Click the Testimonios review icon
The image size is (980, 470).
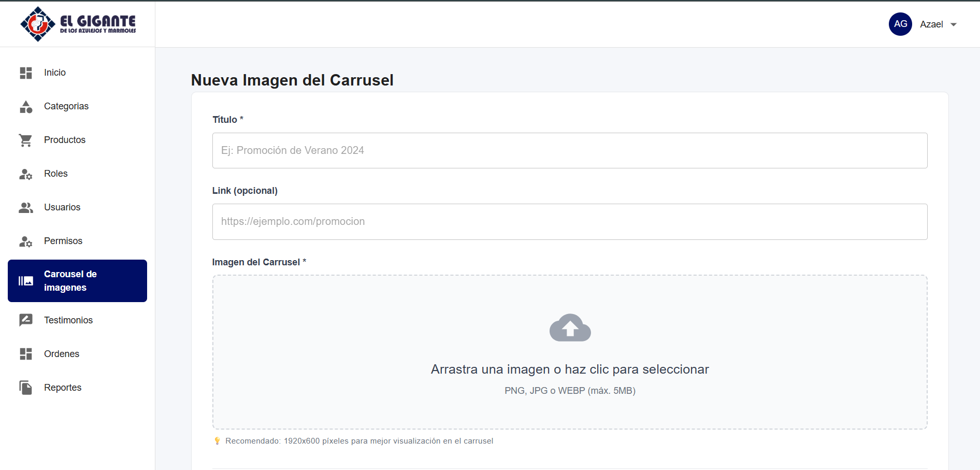pyautogui.click(x=25, y=320)
